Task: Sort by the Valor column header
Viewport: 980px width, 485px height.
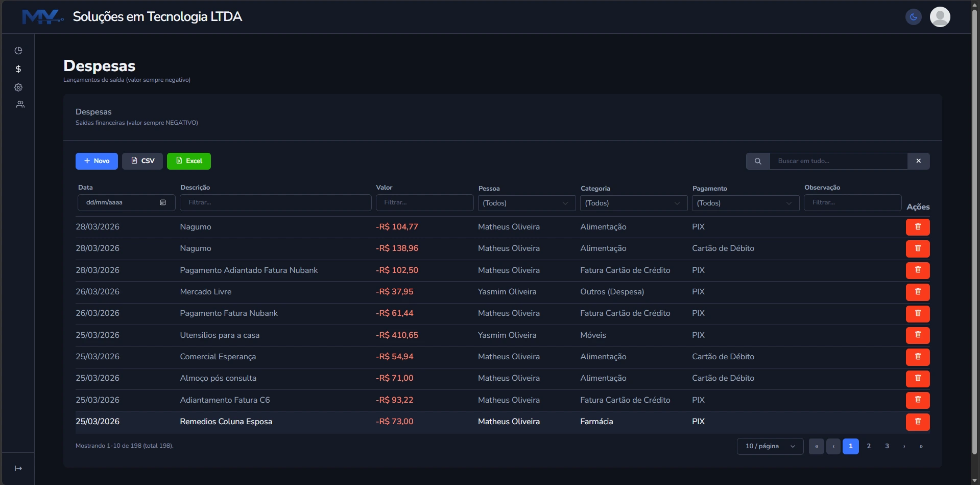Action: [x=384, y=188]
